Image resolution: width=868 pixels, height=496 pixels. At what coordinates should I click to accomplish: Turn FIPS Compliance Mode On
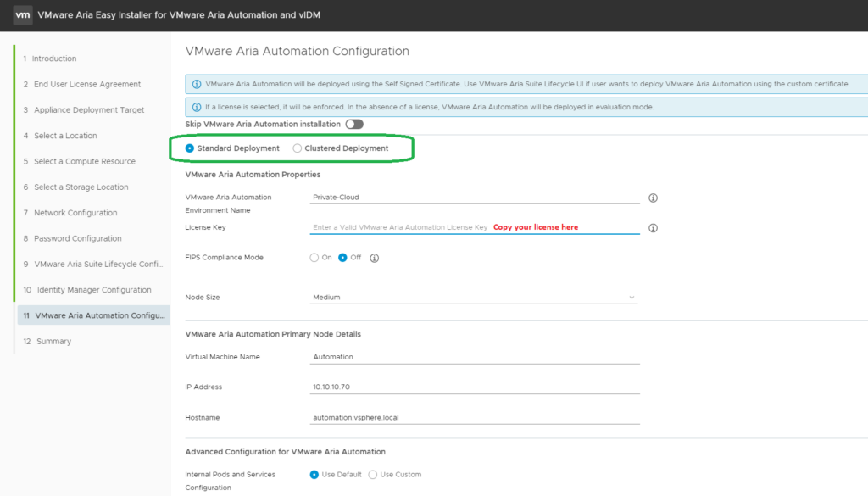tap(314, 258)
